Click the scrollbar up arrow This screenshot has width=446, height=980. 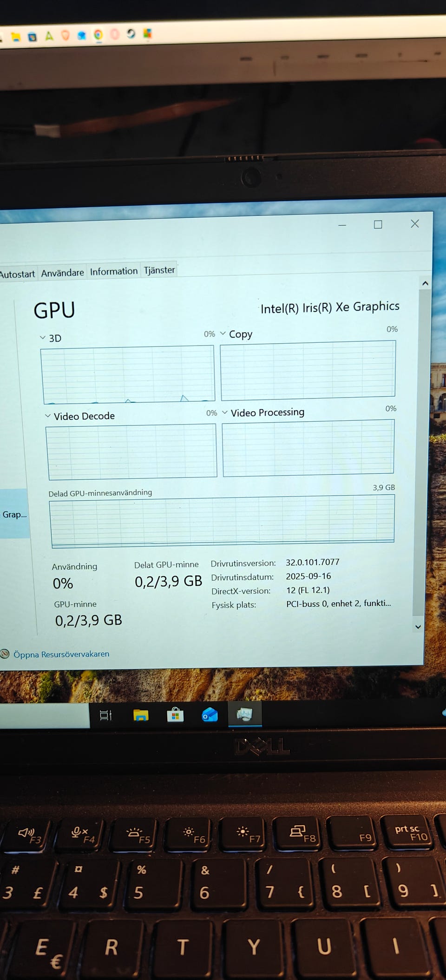click(425, 283)
